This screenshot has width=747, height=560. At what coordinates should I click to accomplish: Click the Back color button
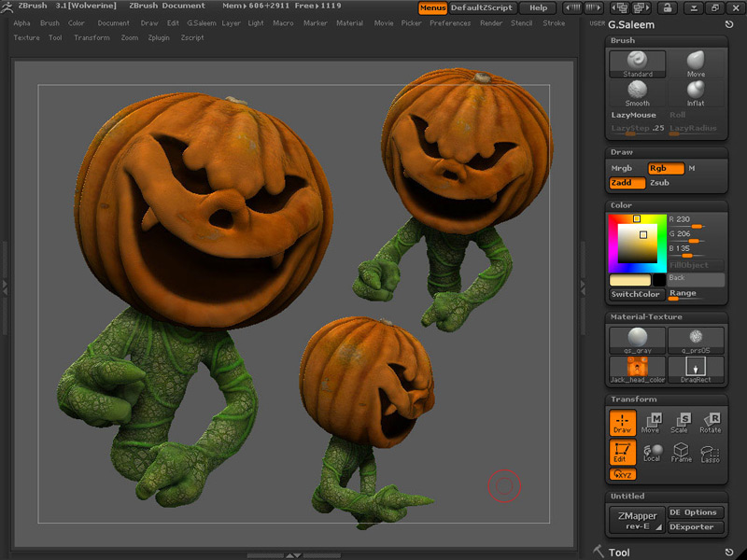tap(696, 279)
